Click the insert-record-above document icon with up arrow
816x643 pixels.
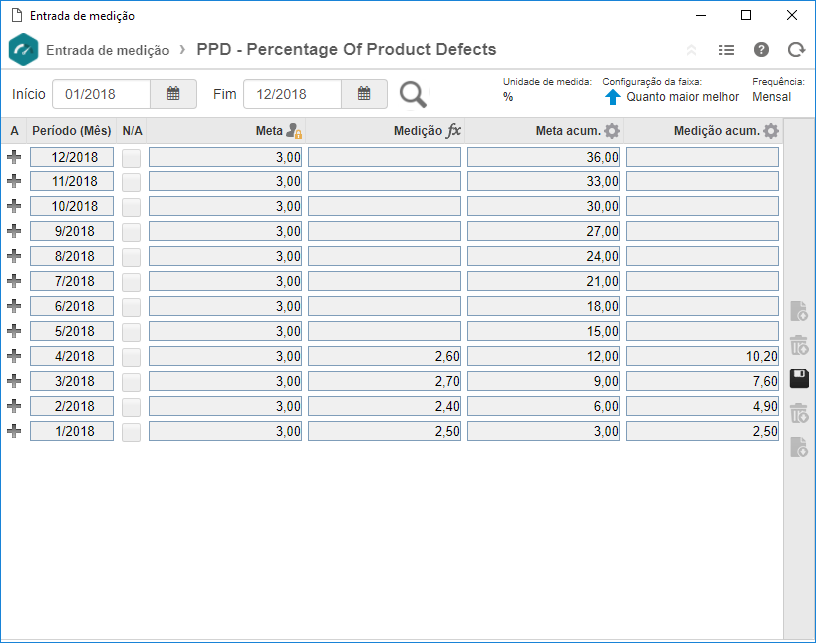(x=799, y=311)
